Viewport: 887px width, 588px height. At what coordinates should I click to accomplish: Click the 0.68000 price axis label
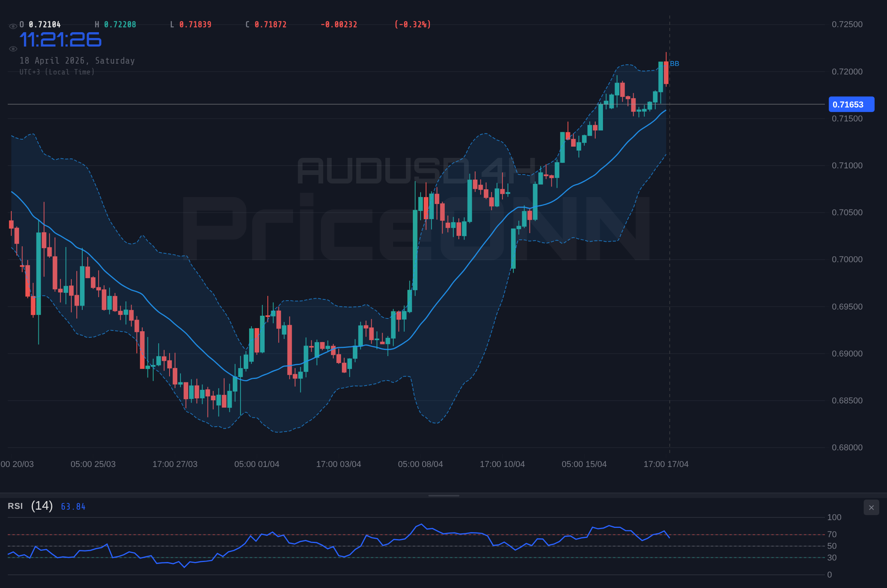847,448
